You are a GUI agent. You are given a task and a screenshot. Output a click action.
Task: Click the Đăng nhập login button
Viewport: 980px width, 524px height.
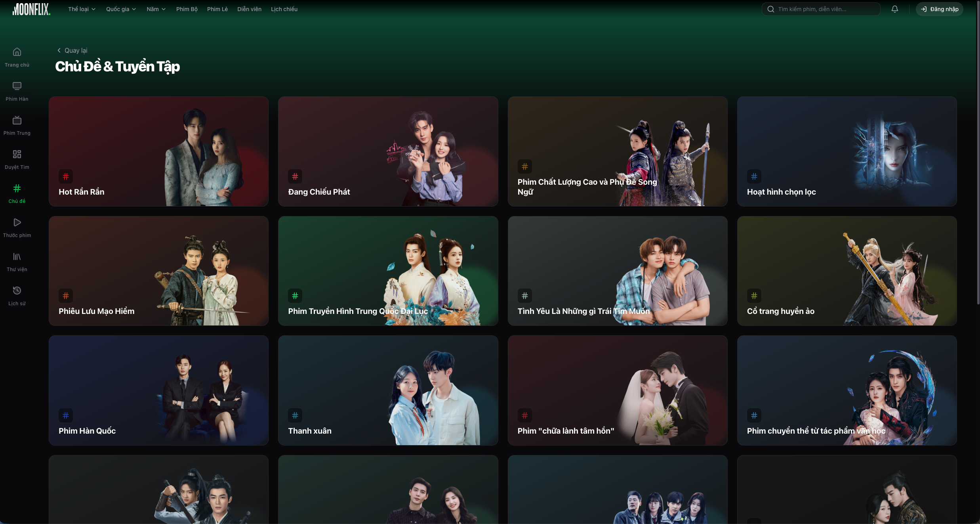940,9
